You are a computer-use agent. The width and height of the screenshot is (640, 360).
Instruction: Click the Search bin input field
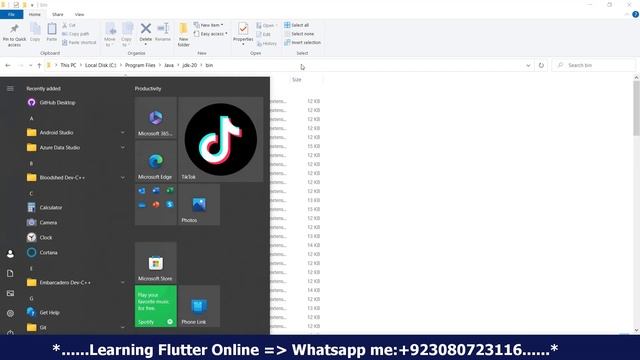point(594,65)
